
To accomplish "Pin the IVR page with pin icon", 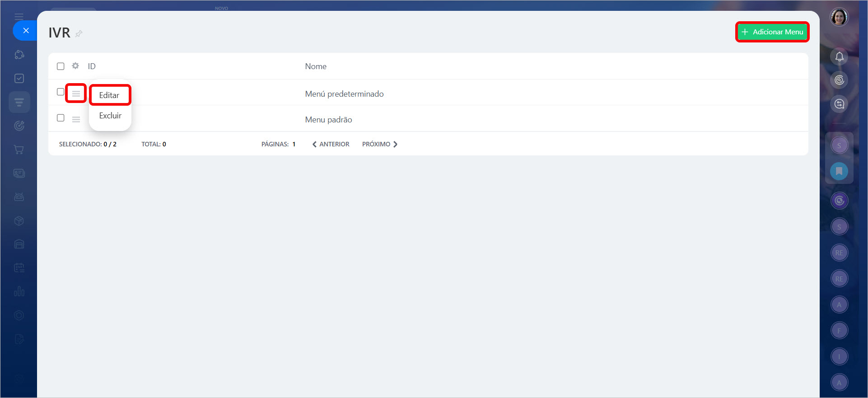I will click(x=79, y=33).
